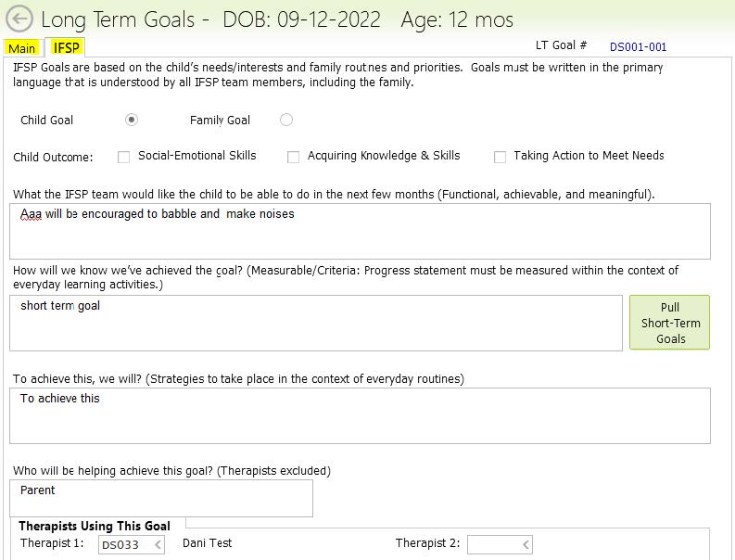Click the Therapist 1 code field DS033
Viewport: 735px width, 560px height.
122,545
